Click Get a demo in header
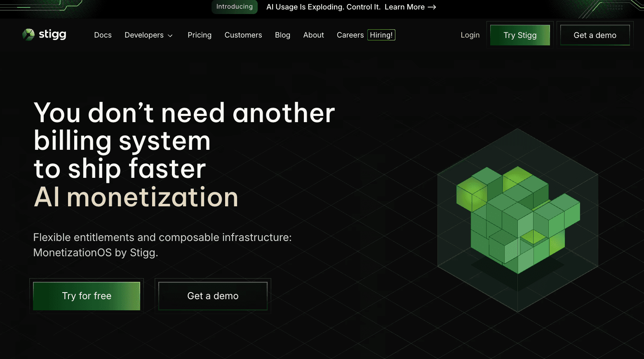The height and width of the screenshot is (359, 644). (595, 35)
